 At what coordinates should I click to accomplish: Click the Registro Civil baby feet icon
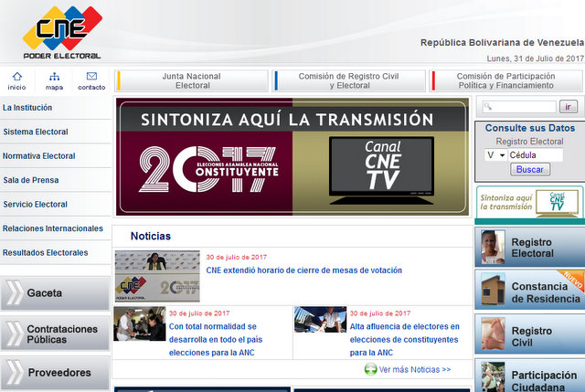[x=493, y=334]
